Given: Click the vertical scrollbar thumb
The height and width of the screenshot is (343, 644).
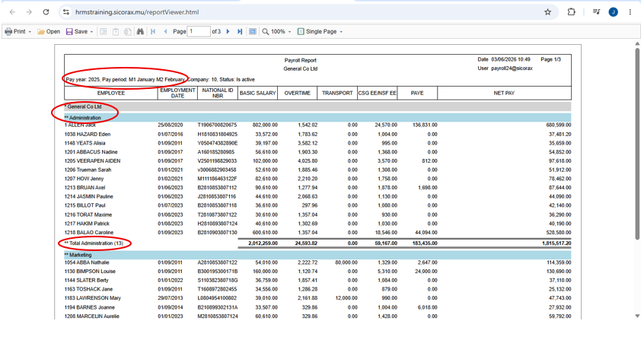Looking at the screenshot, I should (637, 144).
